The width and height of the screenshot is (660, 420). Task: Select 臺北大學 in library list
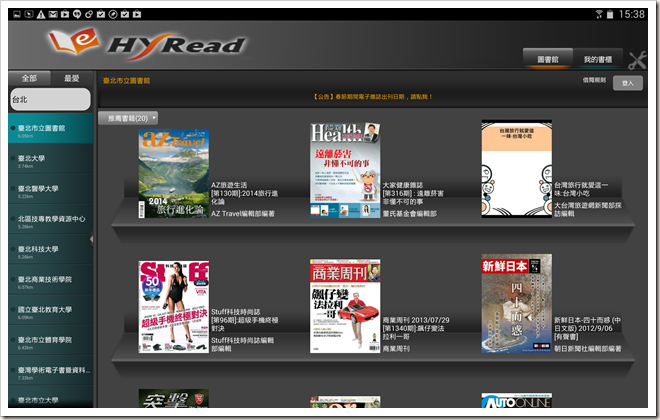coord(51,159)
